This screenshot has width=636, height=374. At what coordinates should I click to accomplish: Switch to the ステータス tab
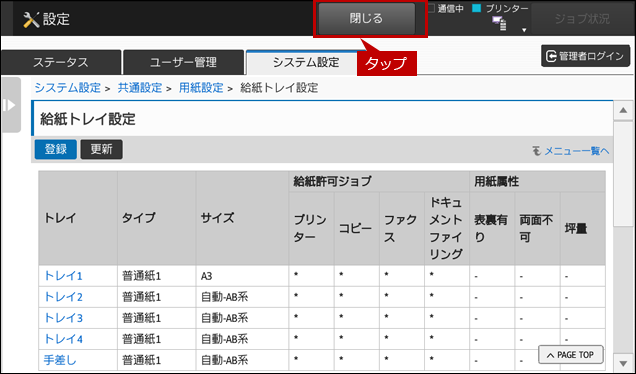click(x=61, y=62)
